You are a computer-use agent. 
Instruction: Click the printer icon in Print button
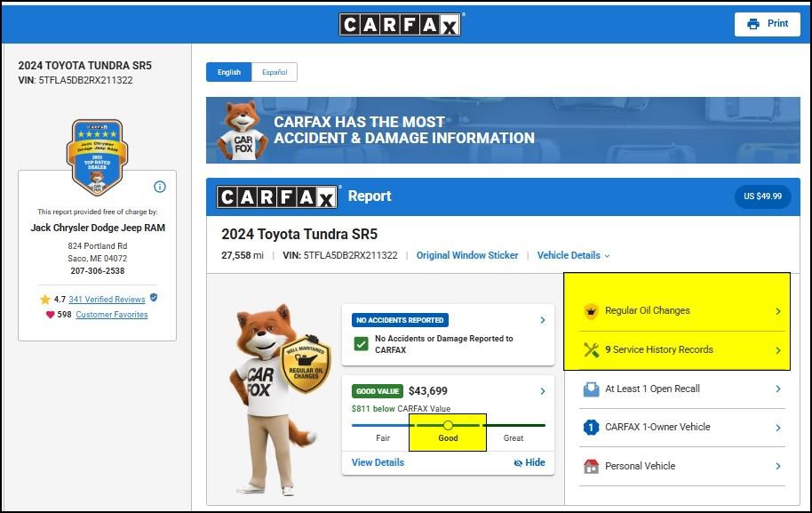point(753,24)
